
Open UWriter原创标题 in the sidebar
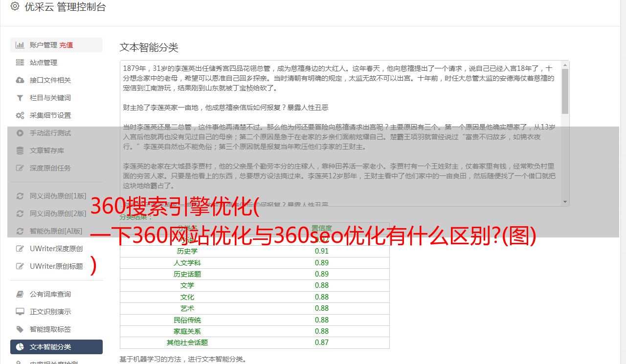coord(56,266)
